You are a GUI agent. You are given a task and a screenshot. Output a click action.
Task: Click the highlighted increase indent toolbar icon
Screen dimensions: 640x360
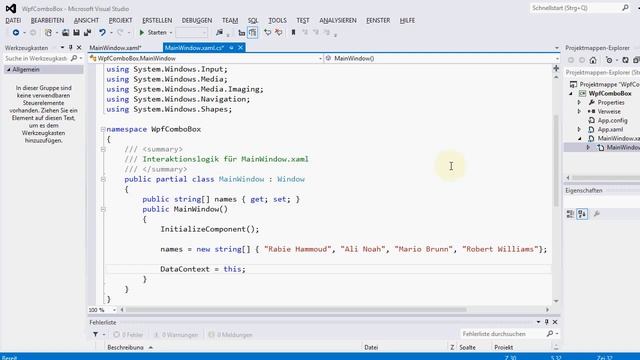[x=253, y=33]
